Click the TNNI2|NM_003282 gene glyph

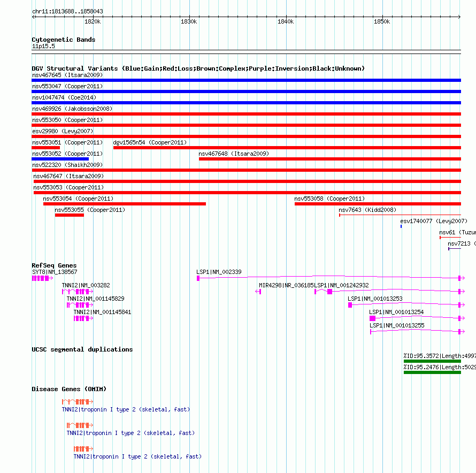78,292
